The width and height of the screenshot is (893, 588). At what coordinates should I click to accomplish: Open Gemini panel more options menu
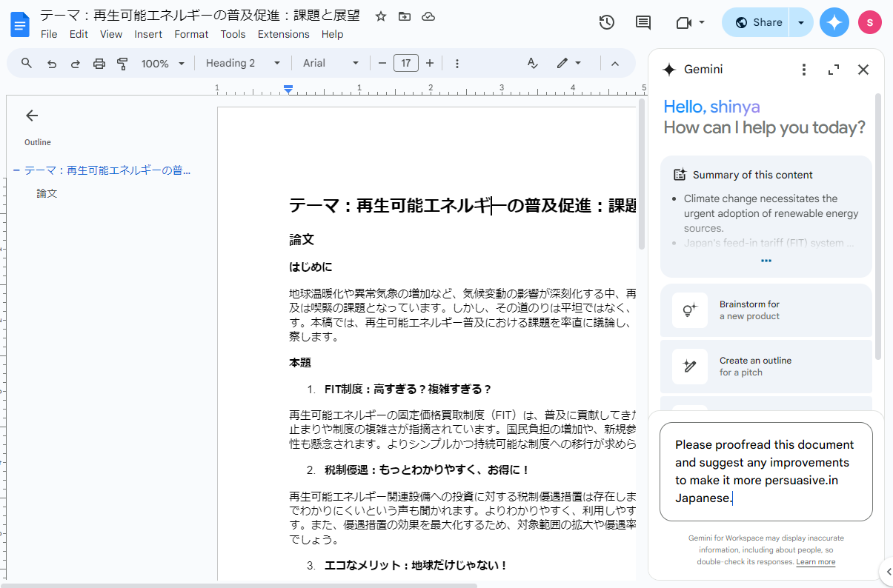coord(804,70)
